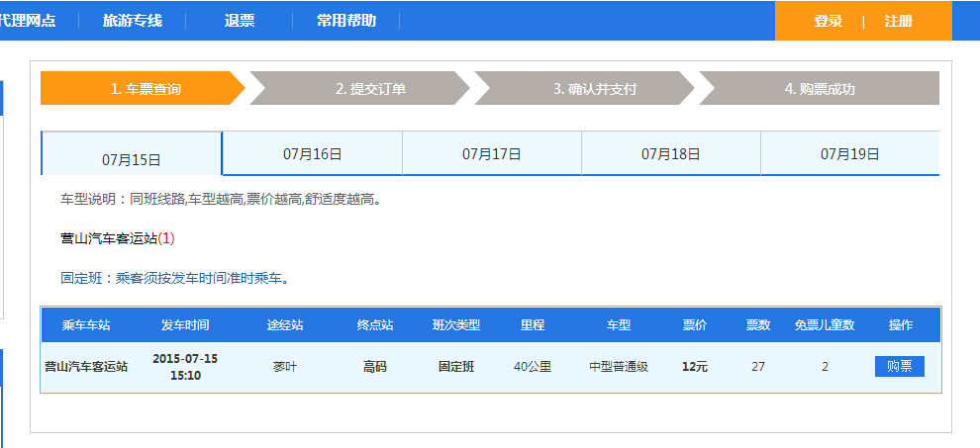Open the 注册 register link

click(898, 22)
